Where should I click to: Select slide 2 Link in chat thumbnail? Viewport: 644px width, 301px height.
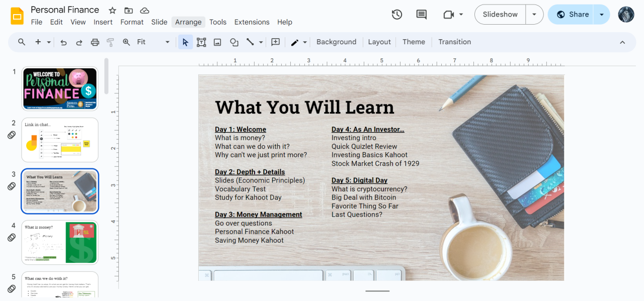coord(60,140)
